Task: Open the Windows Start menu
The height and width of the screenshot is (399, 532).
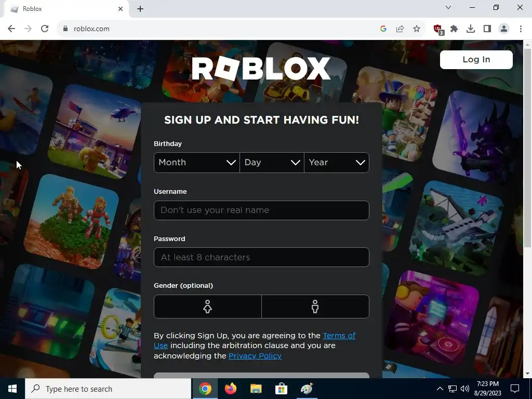Action: coord(12,389)
